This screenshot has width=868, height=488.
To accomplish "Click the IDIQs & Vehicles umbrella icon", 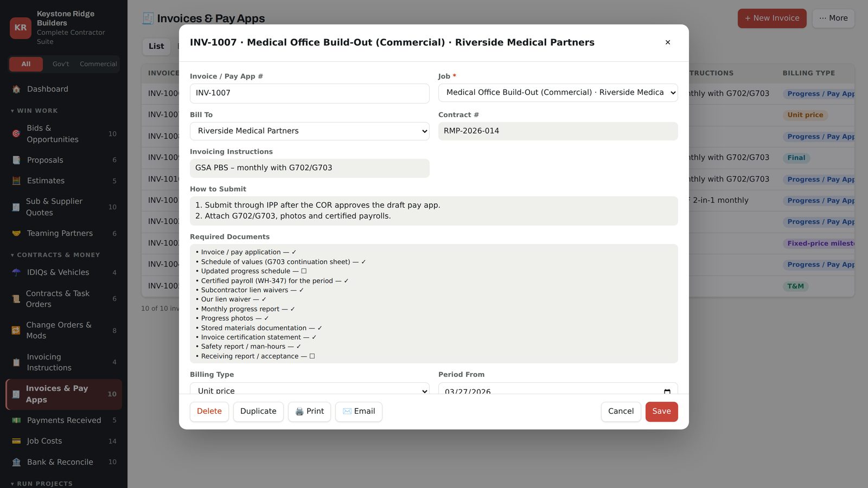I will coord(16,272).
